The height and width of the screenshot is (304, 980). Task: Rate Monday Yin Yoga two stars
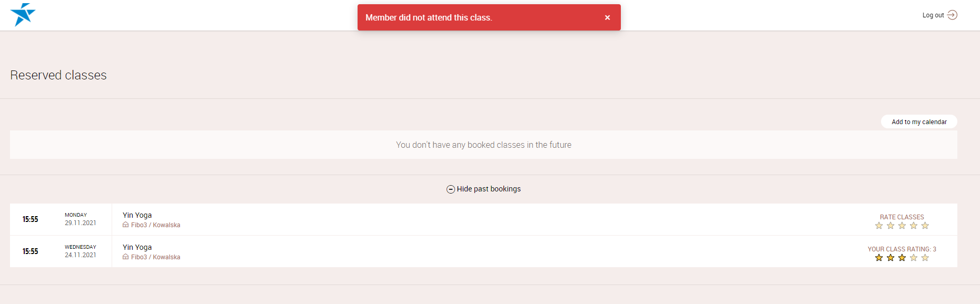(x=890, y=226)
